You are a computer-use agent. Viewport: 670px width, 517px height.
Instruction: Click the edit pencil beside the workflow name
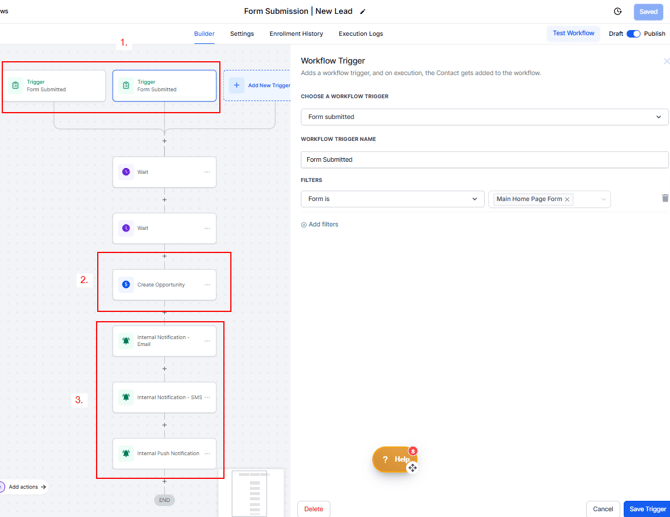363,12
